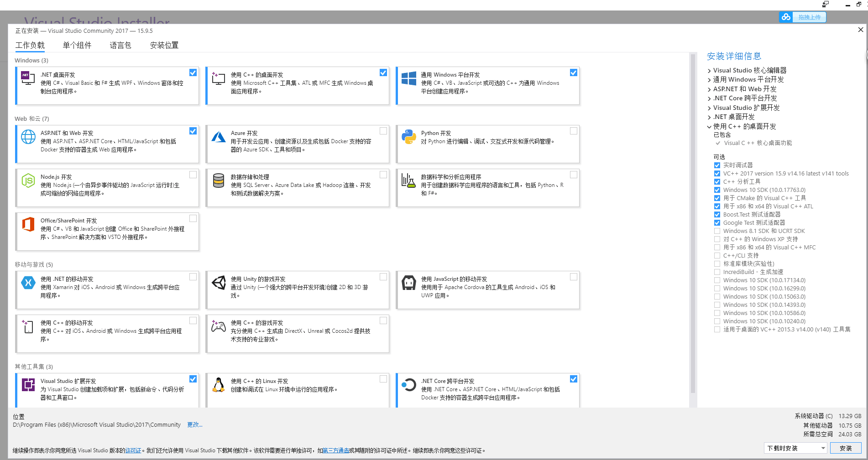Uncheck .NET Core 跨平台开发 workload checkbox
This screenshot has height=460, width=868.
pyautogui.click(x=574, y=379)
